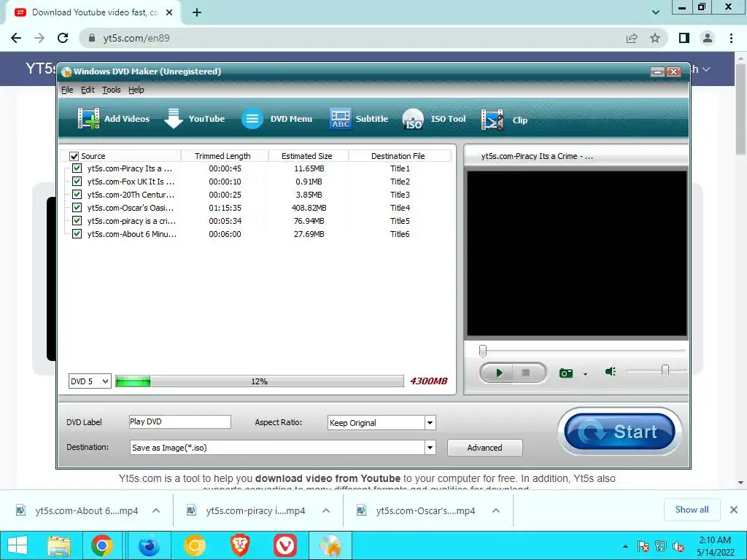Adjust the preview volume slider
747x560 pixels.
click(665, 370)
